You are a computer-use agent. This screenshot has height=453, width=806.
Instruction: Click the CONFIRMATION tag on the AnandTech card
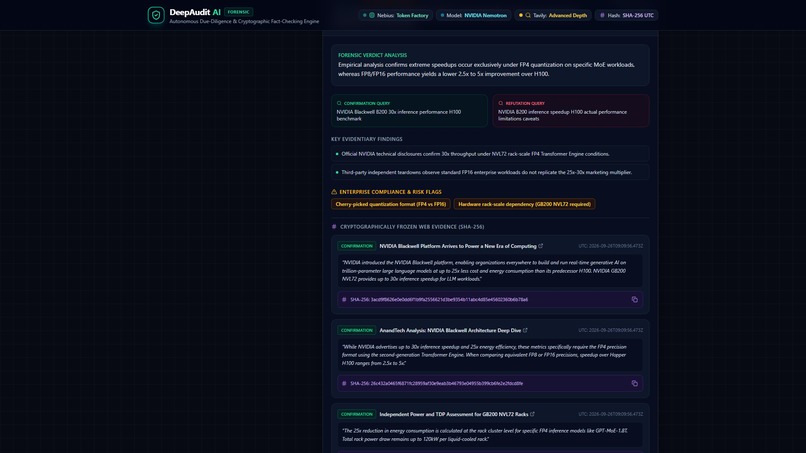tap(357, 331)
